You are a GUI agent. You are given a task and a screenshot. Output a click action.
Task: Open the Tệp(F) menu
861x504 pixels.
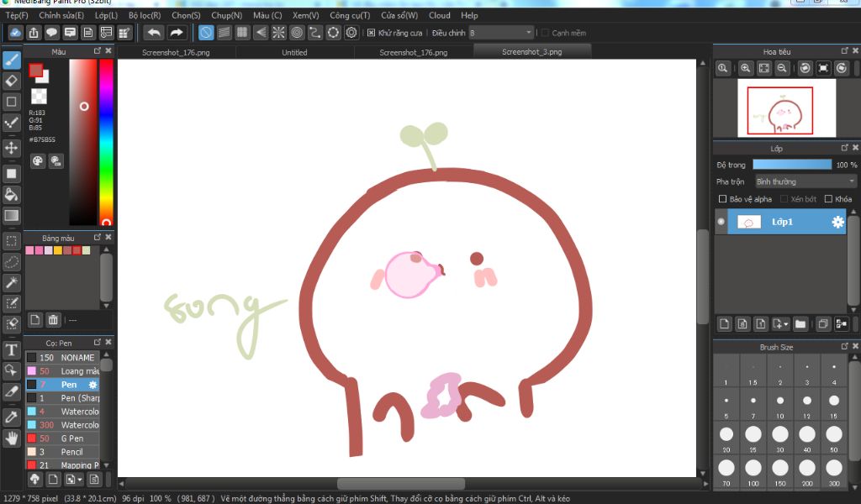tap(17, 15)
